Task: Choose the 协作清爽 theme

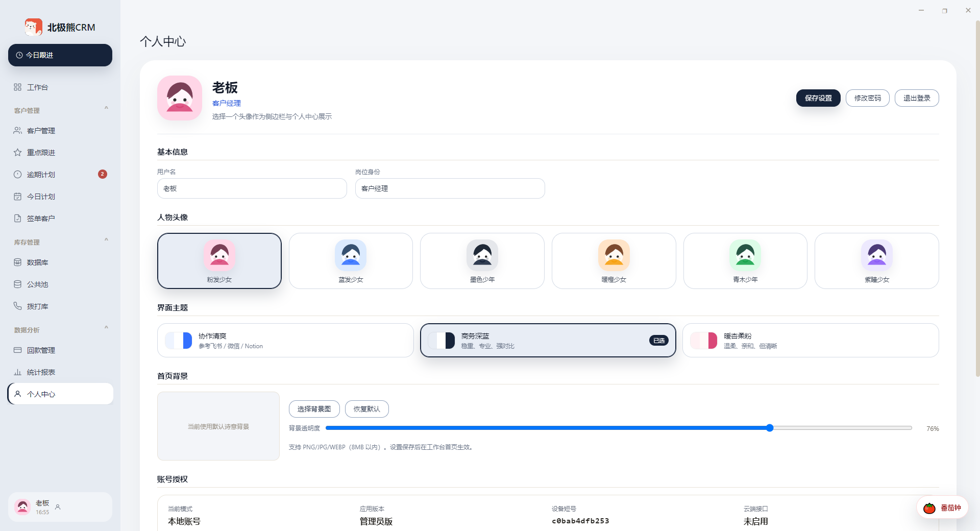Action: click(x=285, y=341)
